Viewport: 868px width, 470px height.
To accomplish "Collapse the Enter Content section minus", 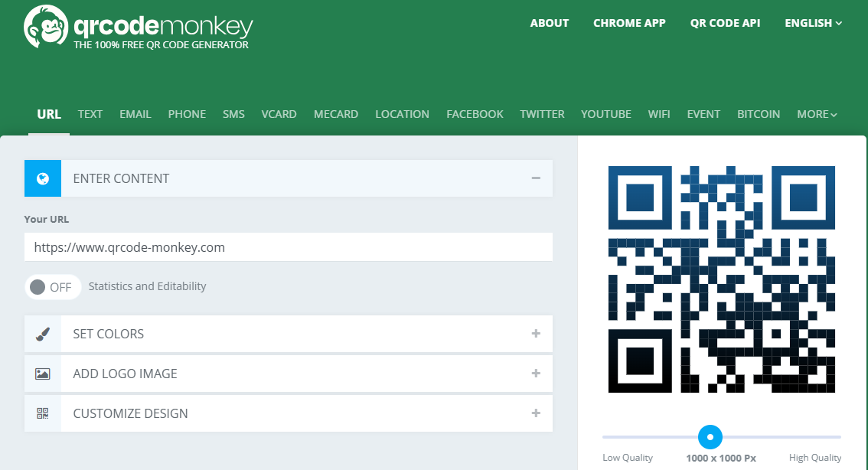I will click(x=536, y=178).
